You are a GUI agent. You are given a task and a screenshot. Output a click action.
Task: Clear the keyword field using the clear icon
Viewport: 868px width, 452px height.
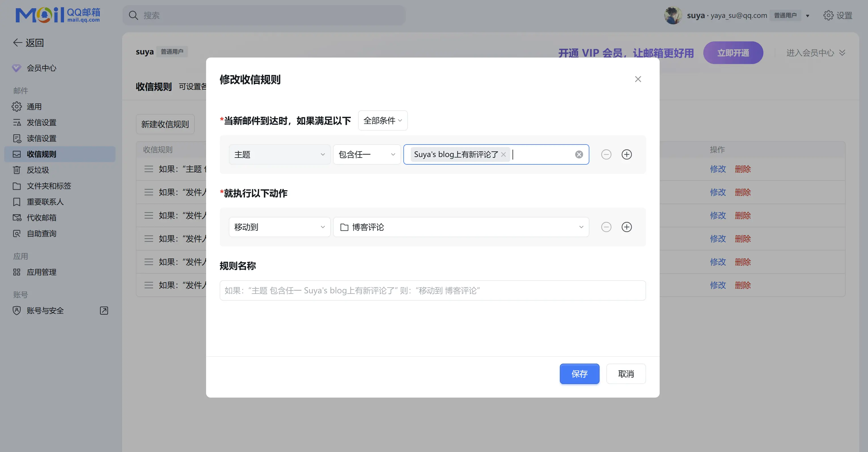point(579,154)
